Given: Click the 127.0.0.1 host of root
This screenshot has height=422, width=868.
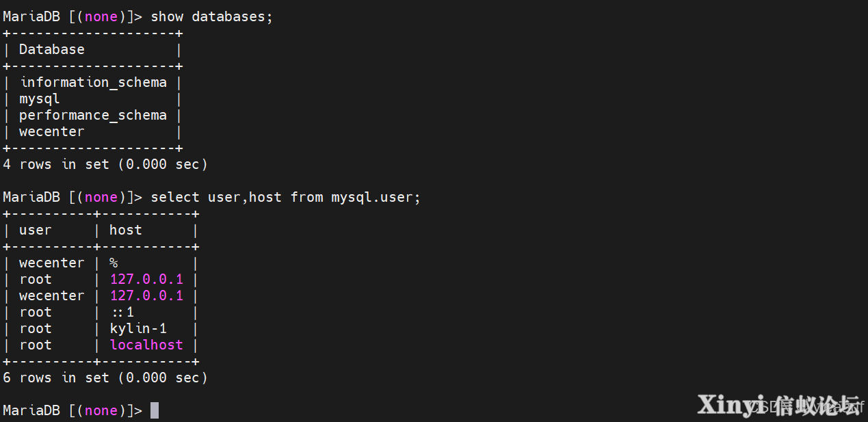Looking at the screenshot, I should (146, 279).
